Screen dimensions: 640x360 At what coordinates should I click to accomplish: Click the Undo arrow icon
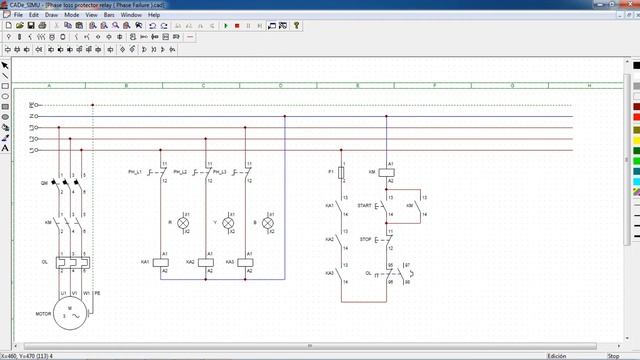tap(152, 26)
